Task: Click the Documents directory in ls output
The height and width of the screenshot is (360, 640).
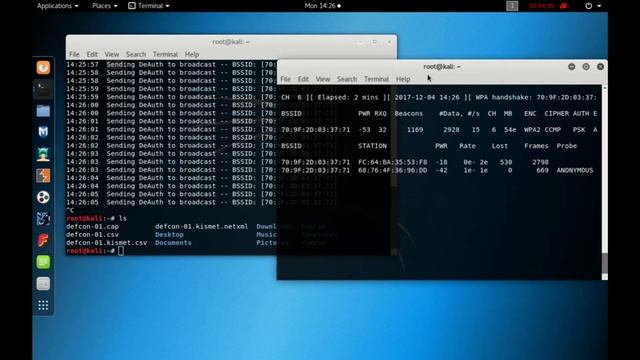Action: pos(173,243)
